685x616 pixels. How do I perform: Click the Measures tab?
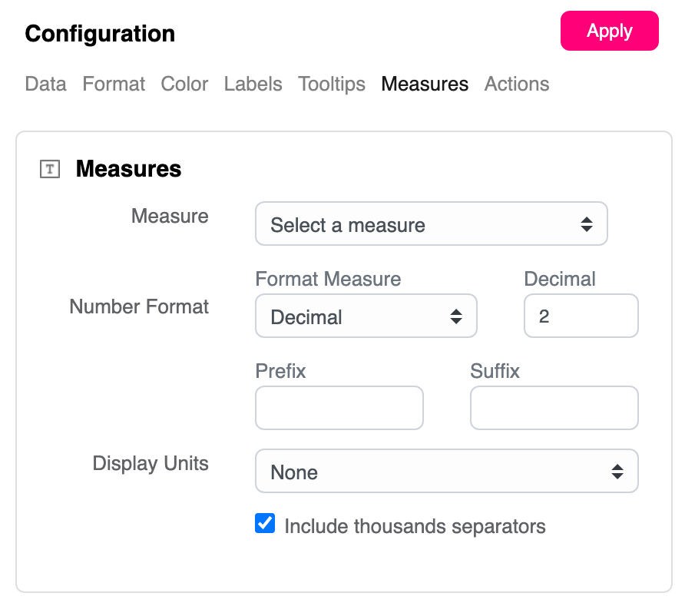point(425,84)
